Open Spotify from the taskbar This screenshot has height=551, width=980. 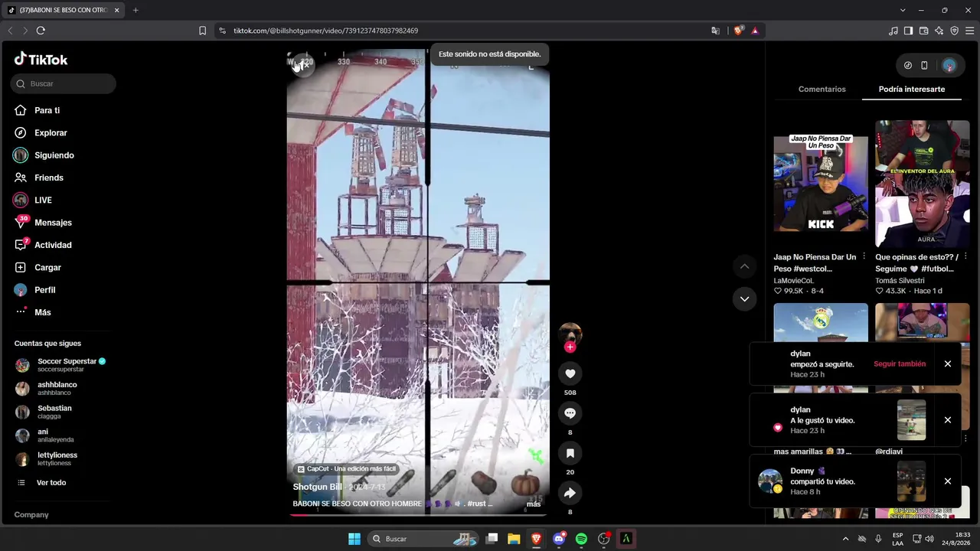pos(581,539)
